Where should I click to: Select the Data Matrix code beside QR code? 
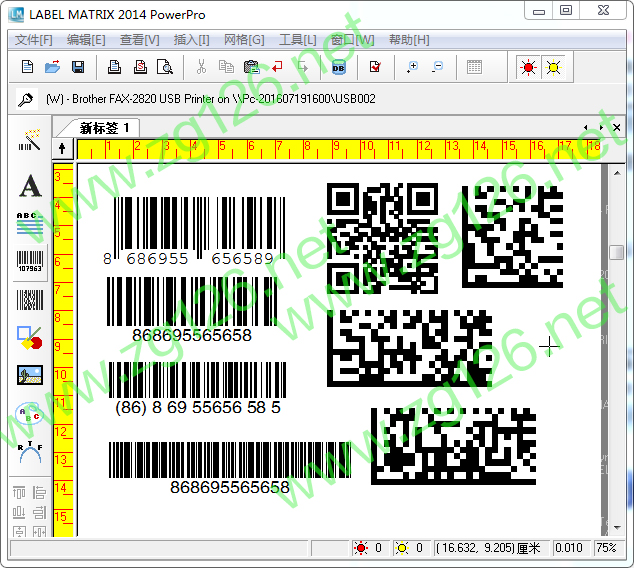pos(512,237)
